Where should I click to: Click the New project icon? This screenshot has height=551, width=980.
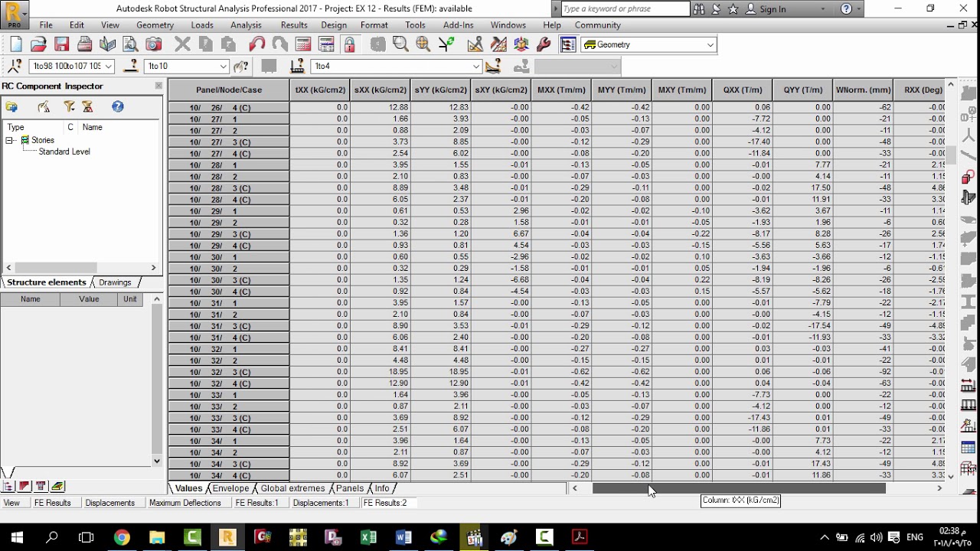click(x=16, y=44)
